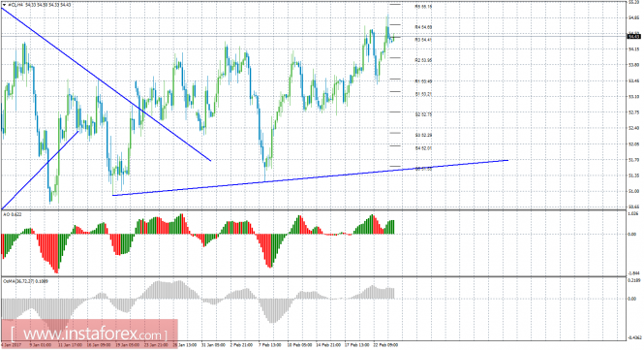
Task: Click the 31 Jan 05:00 time axis label
Action: (213, 344)
